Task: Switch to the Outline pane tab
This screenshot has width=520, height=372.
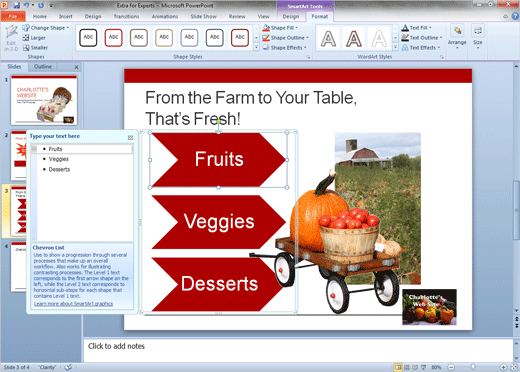Action: pyautogui.click(x=43, y=67)
